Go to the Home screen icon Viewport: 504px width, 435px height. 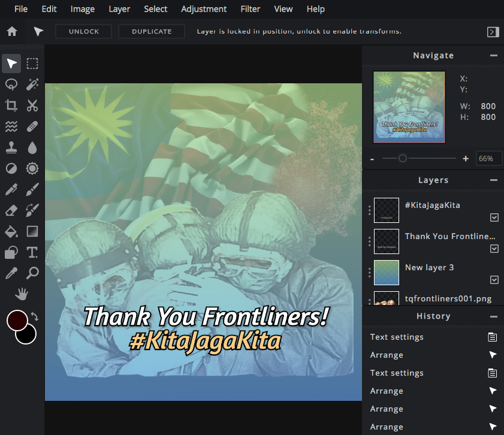pyautogui.click(x=12, y=32)
